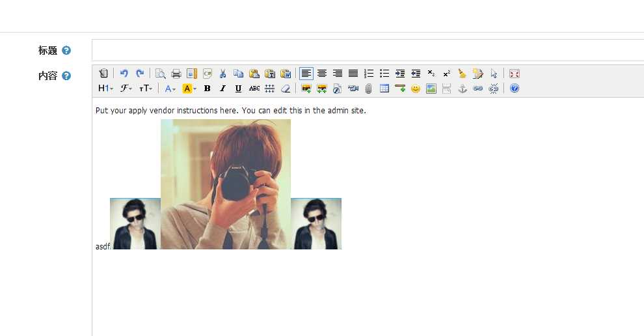644x336 pixels.
Task: Select the large camera photo in editor
Action: (225, 184)
